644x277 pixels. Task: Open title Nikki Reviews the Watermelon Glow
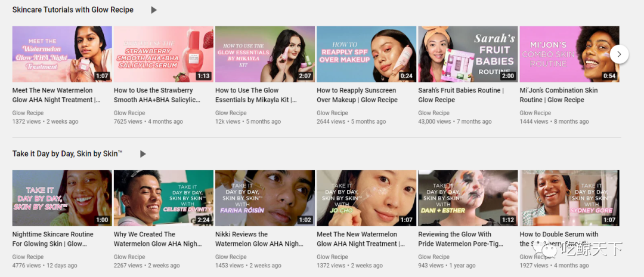click(259, 239)
